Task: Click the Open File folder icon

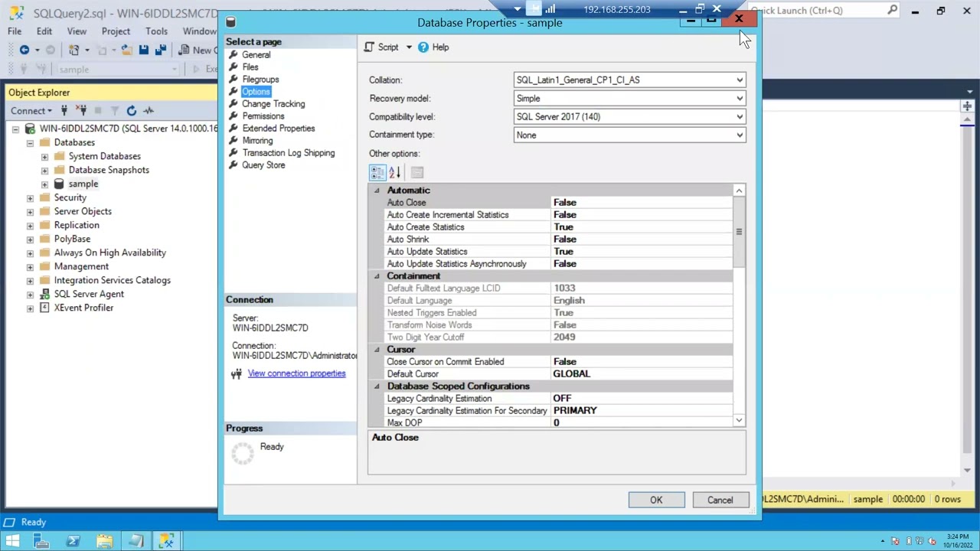Action: coord(126,50)
